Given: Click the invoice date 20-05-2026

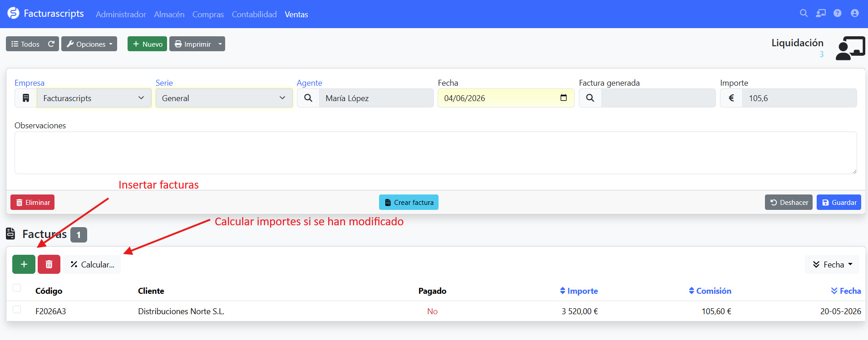Looking at the screenshot, I should click(841, 311).
